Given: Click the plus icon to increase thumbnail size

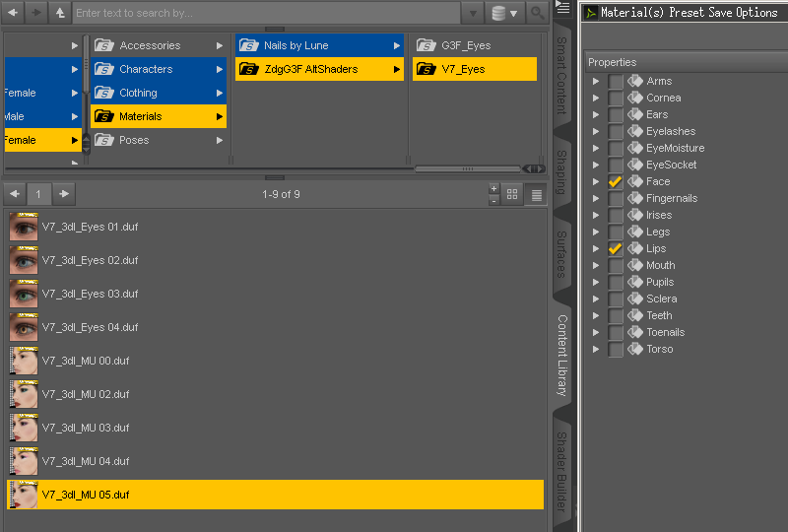Looking at the screenshot, I should coord(494,188).
